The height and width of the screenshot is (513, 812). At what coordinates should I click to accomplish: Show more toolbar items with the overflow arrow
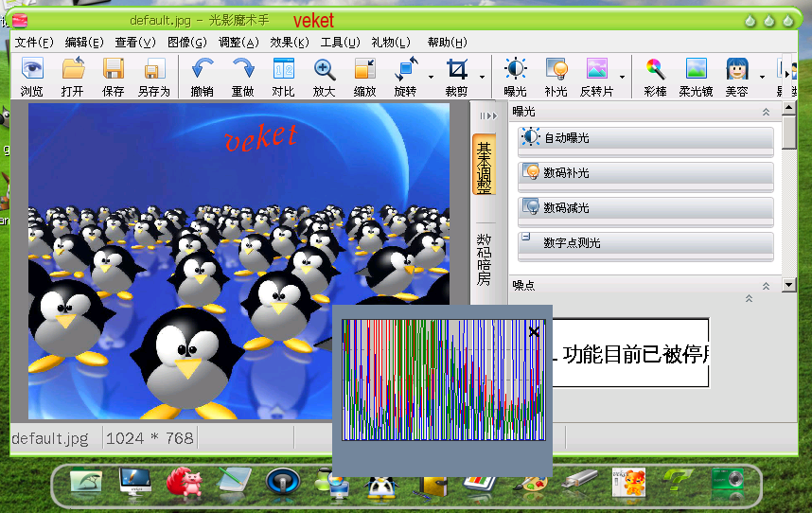click(x=787, y=74)
